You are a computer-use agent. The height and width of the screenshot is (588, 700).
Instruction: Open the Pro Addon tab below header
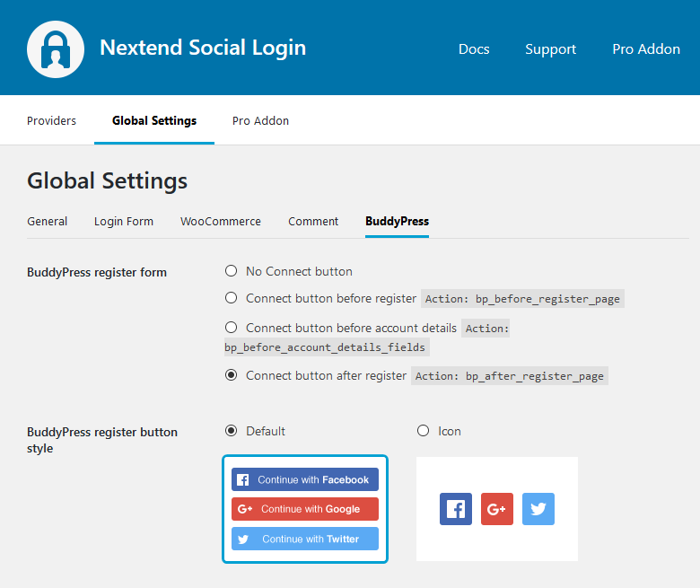click(x=260, y=120)
